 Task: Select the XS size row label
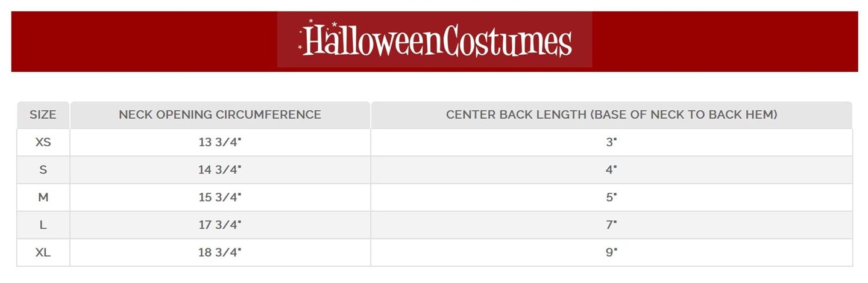43,142
